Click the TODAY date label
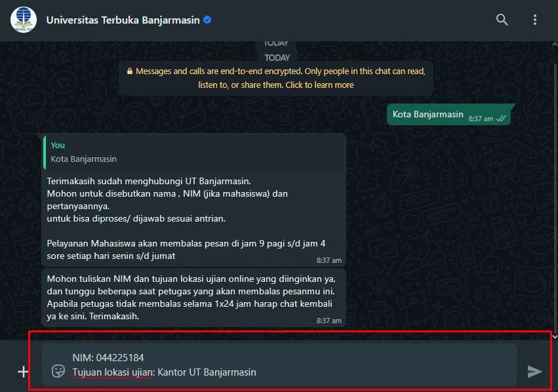 click(277, 58)
